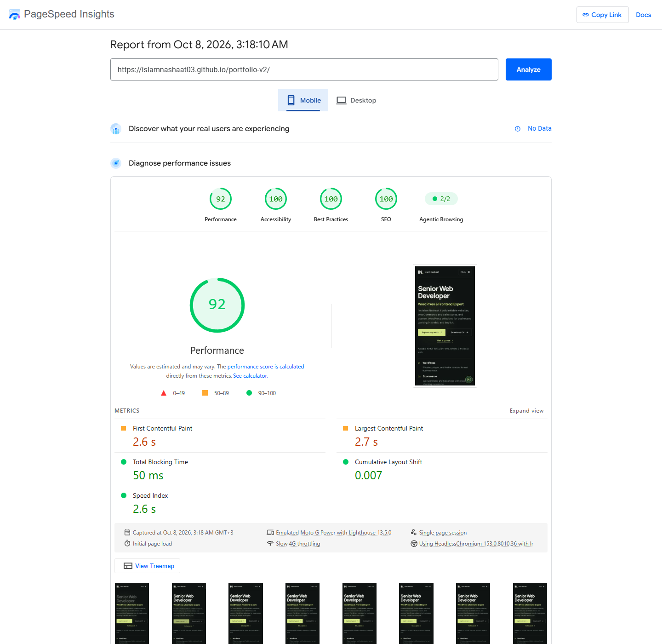Image resolution: width=662 pixels, height=644 pixels.
Task: Click the wifi icon beside Slow 4G throttling
Action: (x=270, y=543)
